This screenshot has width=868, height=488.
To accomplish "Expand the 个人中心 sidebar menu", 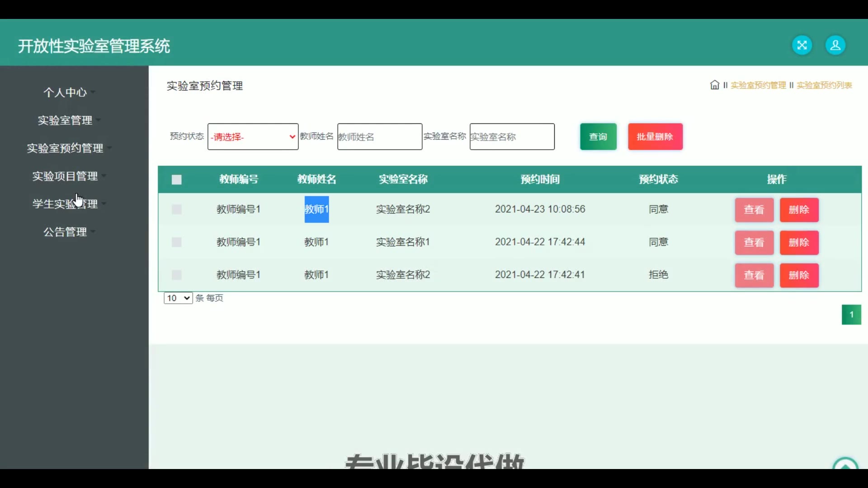I will pos(66,93).
